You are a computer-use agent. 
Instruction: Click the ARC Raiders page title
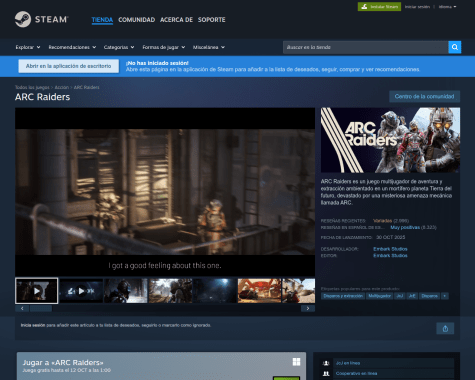pos(42,97)
